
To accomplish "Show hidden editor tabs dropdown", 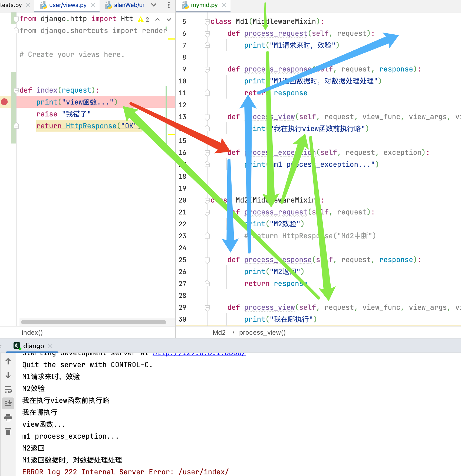I will point(154,5).
